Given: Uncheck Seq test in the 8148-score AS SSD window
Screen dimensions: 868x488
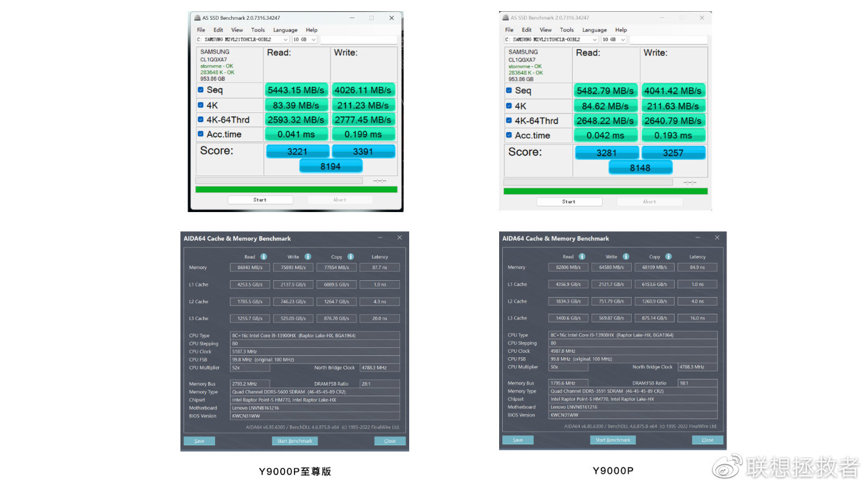Looking at the screenshot, I should 509,91.
